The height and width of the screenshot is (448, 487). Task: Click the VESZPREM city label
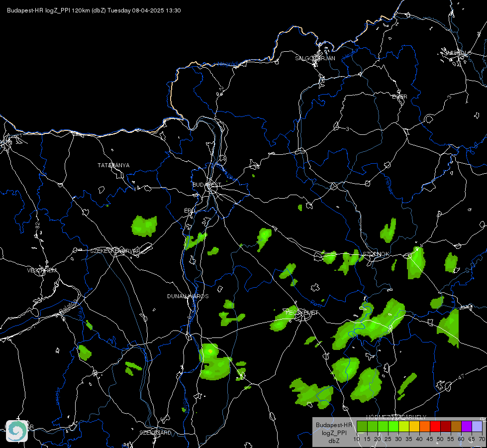click(x=42, y=270)
